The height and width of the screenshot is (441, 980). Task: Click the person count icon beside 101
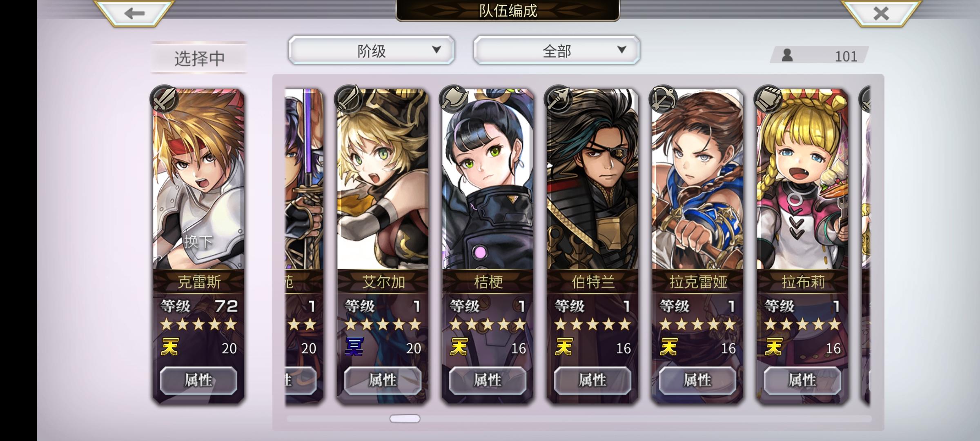tap(787, 55)
